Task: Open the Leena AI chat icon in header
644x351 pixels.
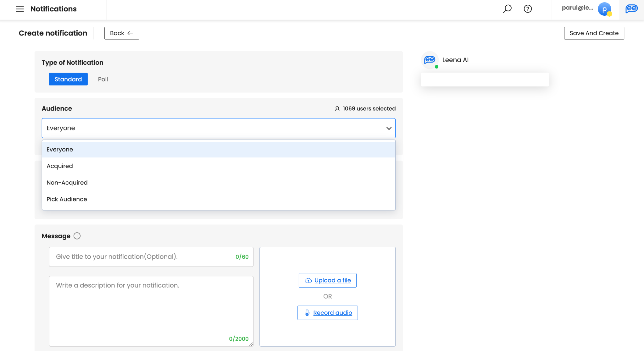Action: (x=631, y=9)
